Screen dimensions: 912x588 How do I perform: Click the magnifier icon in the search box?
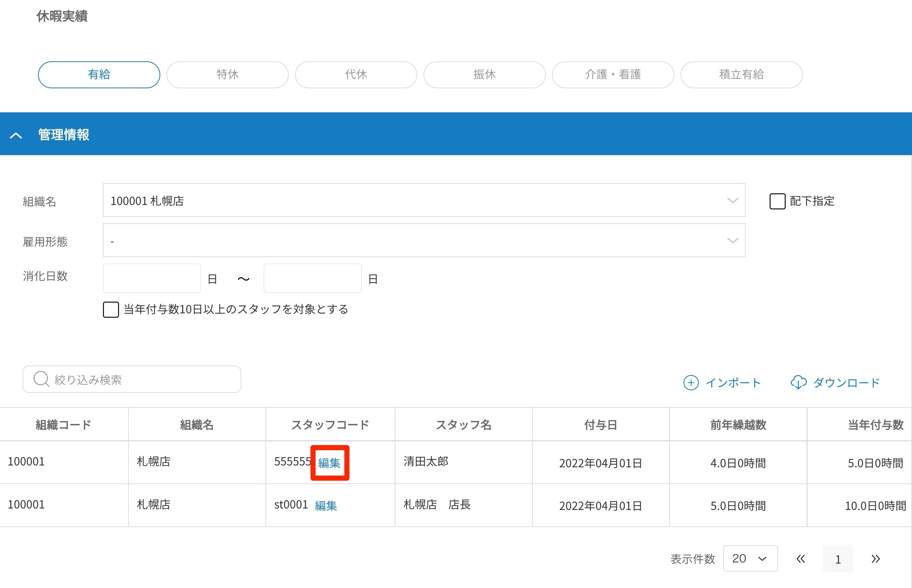point(41,379)
